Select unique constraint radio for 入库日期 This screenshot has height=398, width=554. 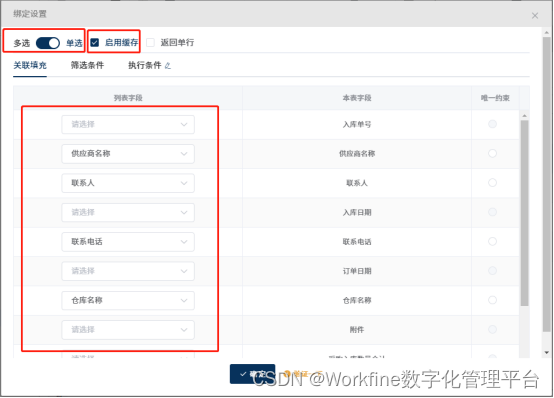point(492,212)
